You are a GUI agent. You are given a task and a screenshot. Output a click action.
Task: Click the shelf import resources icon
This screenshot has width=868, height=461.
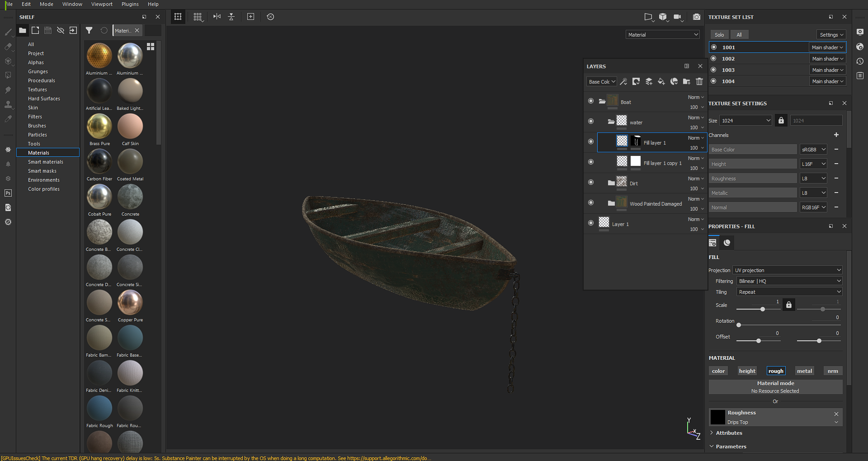[x=73, y=30]
